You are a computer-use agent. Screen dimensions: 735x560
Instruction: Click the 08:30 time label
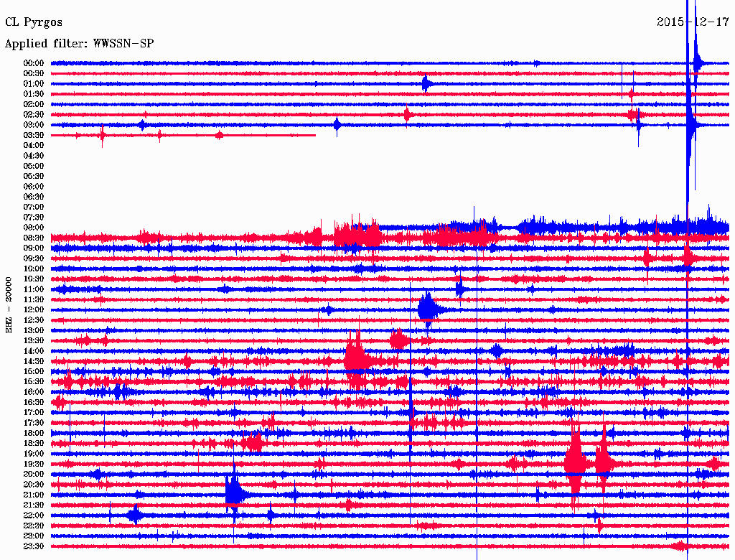34,238
